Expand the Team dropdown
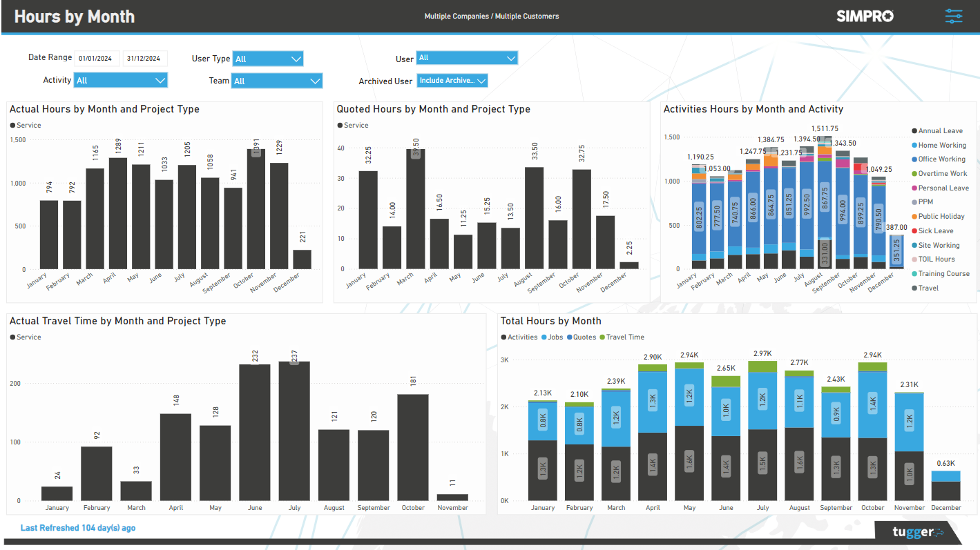The width and height of the screenshot is (980, 550). [276, 81]
